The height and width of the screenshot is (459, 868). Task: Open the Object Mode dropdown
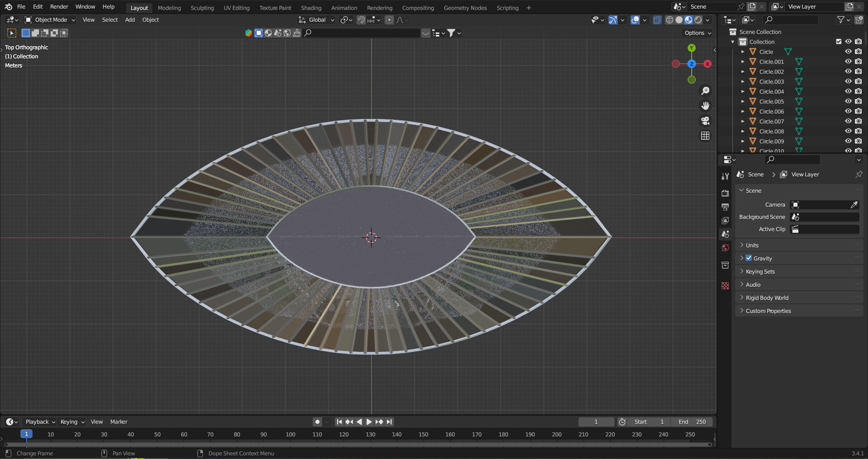[x=50, y=20]
